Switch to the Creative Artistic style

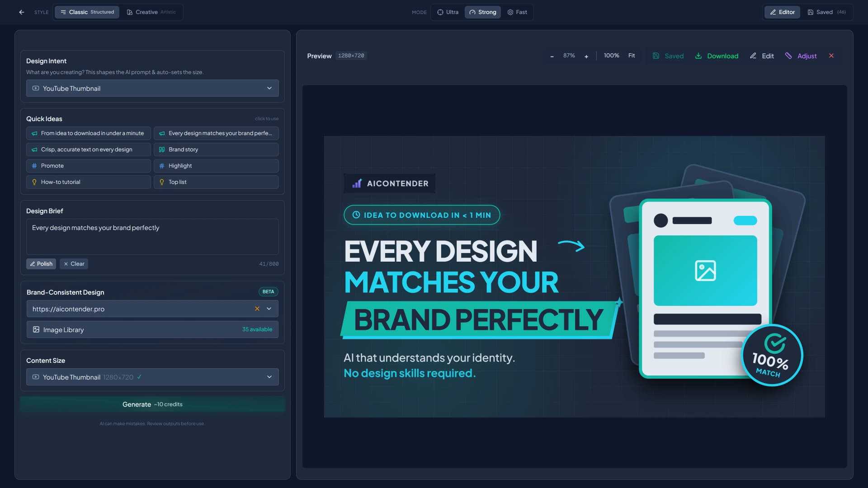coord(151,12)
